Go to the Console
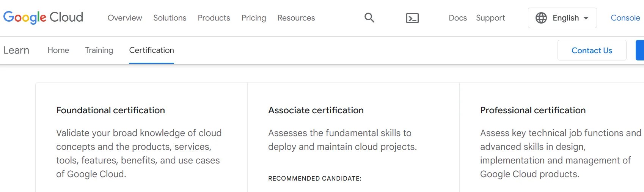The height and width of the screenshot is (192, 644). pyautogui.click(x=625, y=18)
